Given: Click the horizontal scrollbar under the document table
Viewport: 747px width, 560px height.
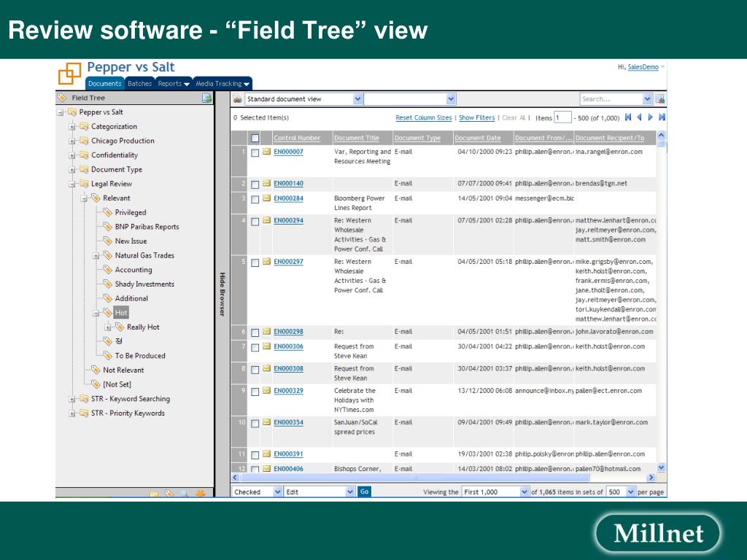Looking at the screenshot, I should [415, 477].
